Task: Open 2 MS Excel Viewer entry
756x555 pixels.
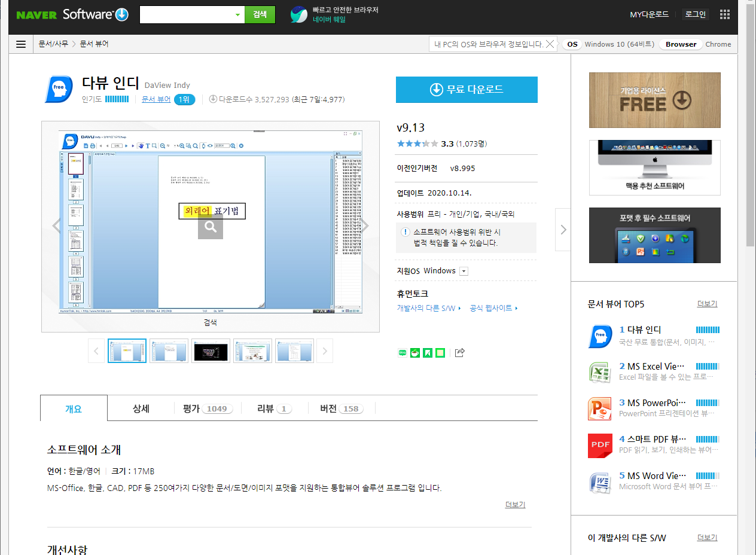Action: [652, 366]
